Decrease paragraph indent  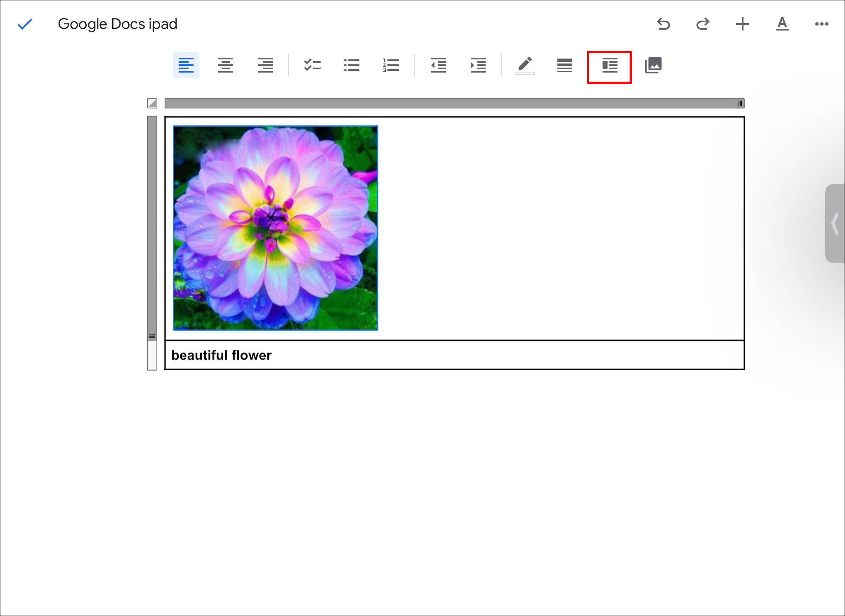(438, 65)
